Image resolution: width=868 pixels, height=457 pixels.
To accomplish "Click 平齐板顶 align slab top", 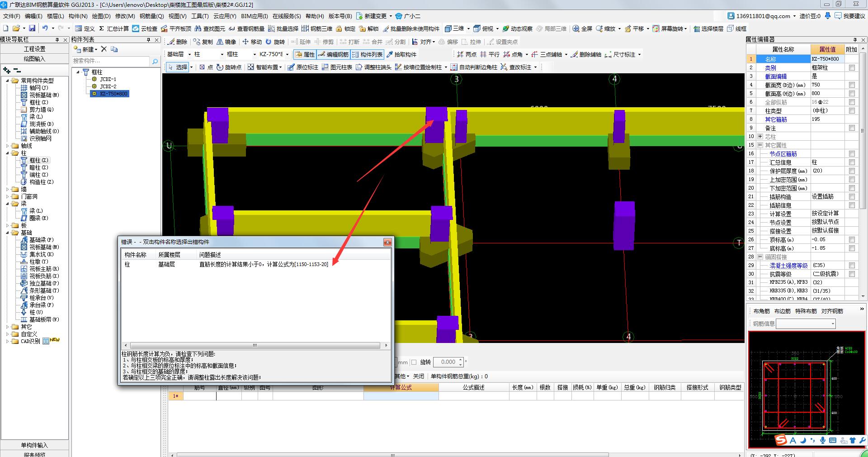I will pyautogui.click(x=176, y=29).
